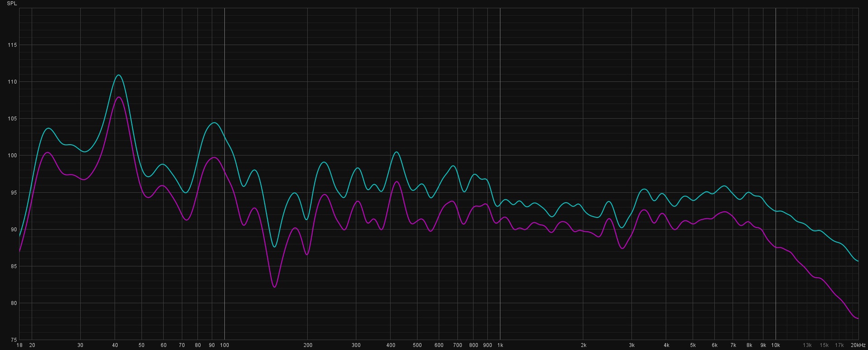Select the 15k frequency axis label
868x350 pixels.
click(x=825, y=345)
